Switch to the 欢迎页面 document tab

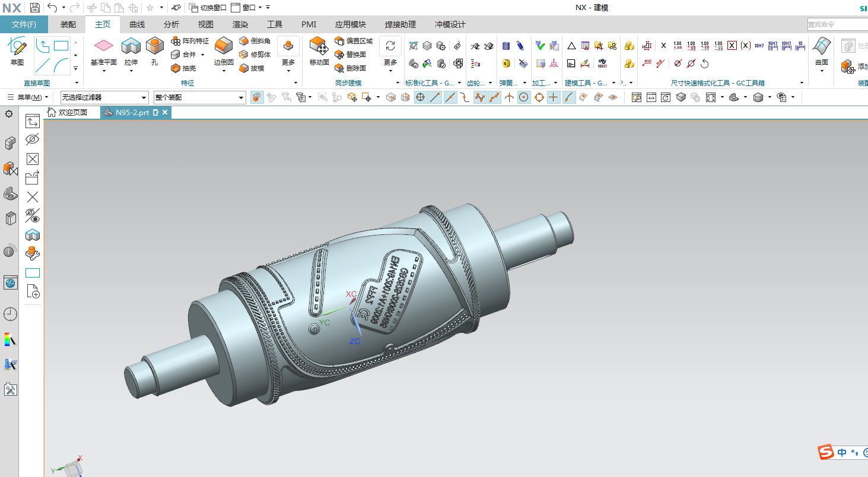(68, 112)
